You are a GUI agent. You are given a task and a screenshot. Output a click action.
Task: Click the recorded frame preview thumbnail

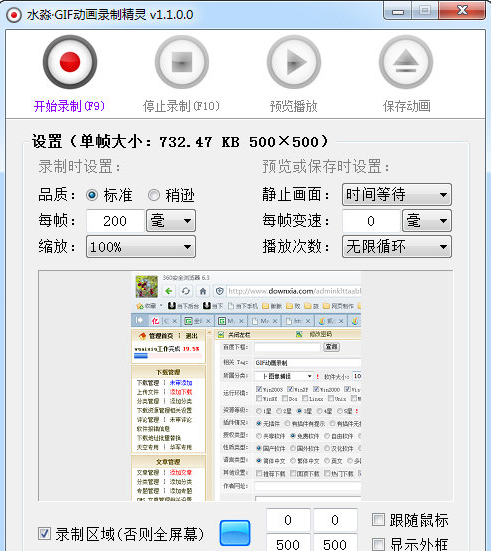tap(246, 385)
